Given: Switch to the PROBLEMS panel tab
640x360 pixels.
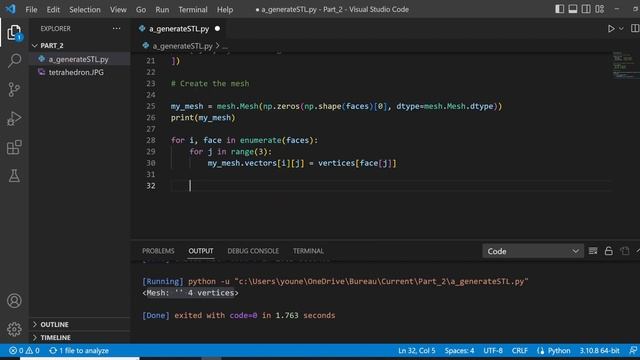Looking at the screenshot, I should pyautogui.click(x=158, y=251).
